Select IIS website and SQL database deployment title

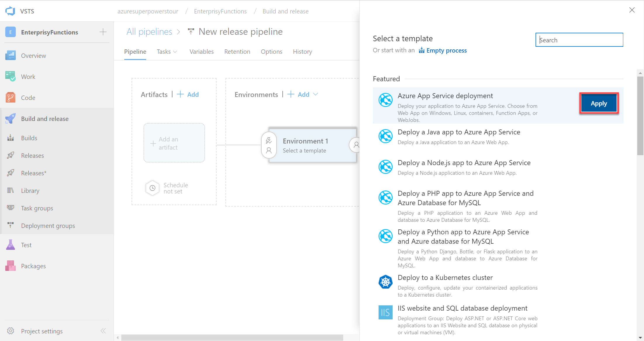(x=462, y=308)
